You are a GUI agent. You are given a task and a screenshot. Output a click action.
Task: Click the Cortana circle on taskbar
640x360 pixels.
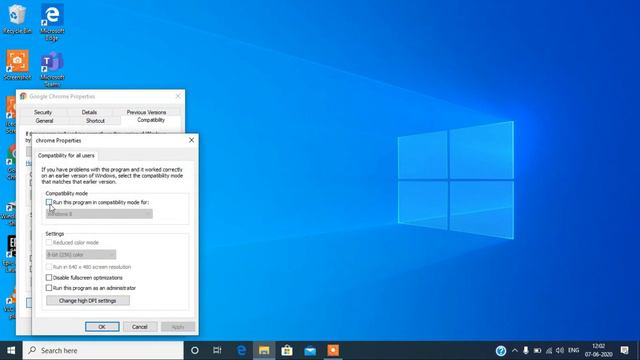195,351
